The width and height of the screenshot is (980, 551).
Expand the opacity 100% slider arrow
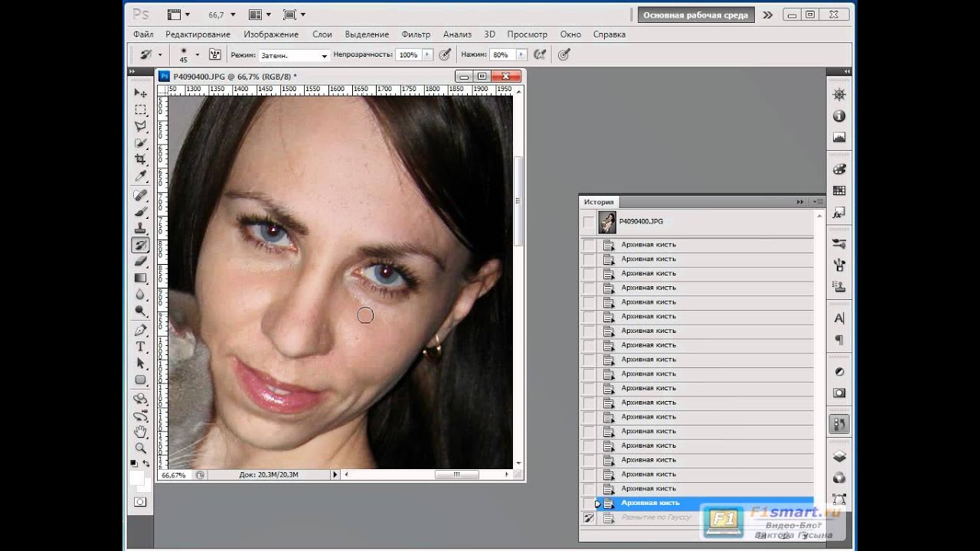(x=427, y=55)
